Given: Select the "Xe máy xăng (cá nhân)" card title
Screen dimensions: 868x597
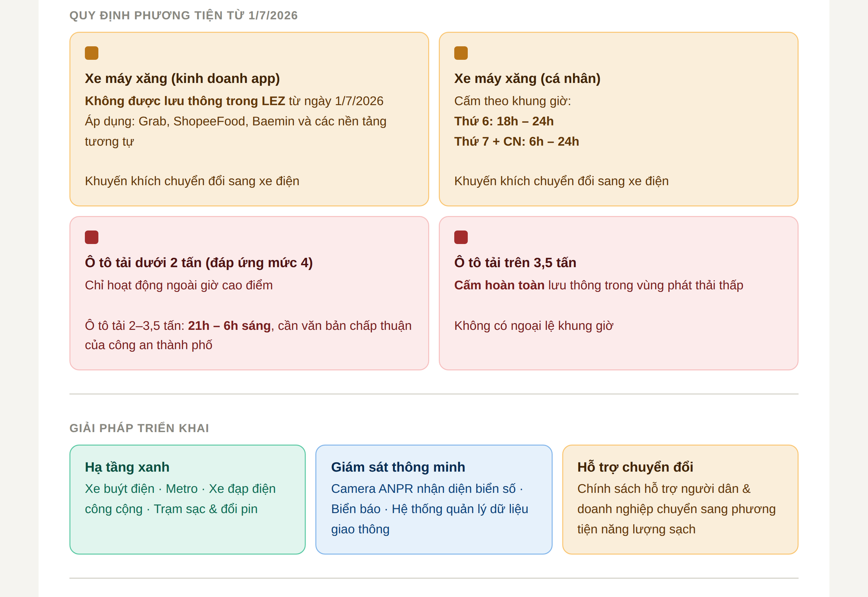Looking at the screenshot, I should [527, 79].
